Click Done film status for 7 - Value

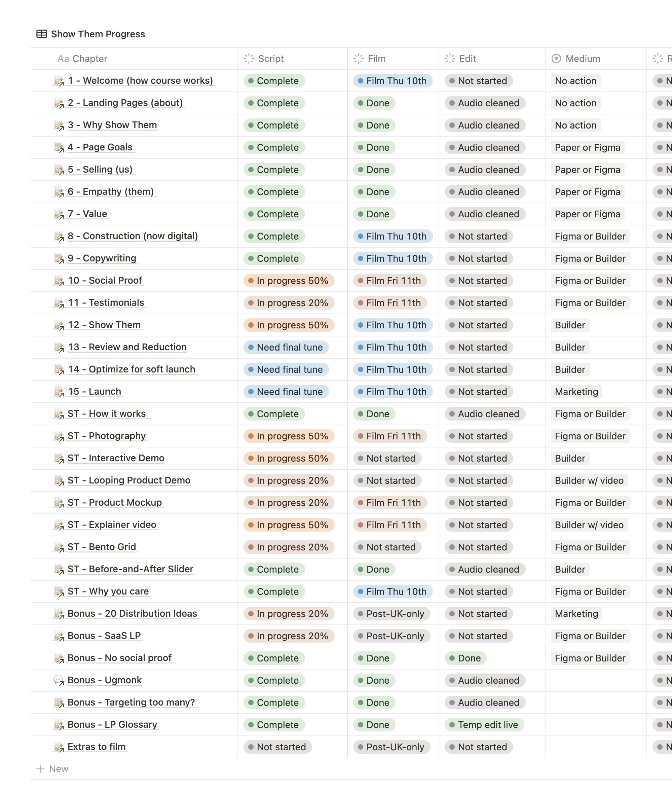click(x=374, y=214)
